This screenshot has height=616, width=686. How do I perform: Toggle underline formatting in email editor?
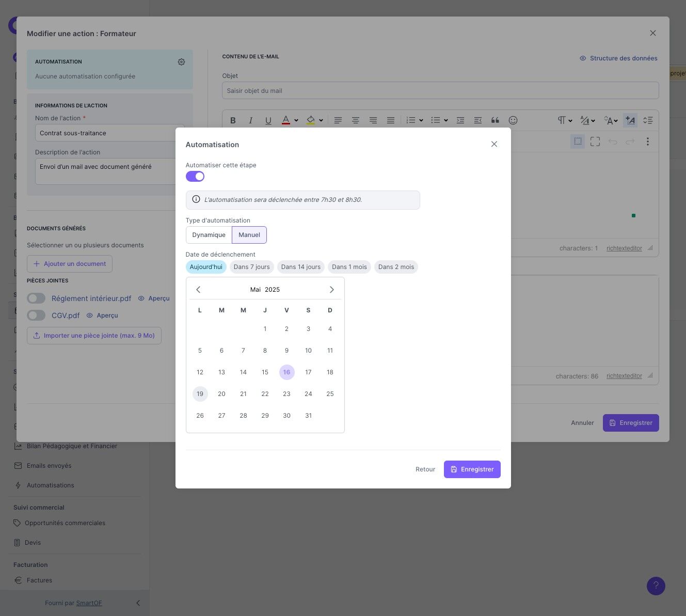pyautogui.click(x=268, y=120)
